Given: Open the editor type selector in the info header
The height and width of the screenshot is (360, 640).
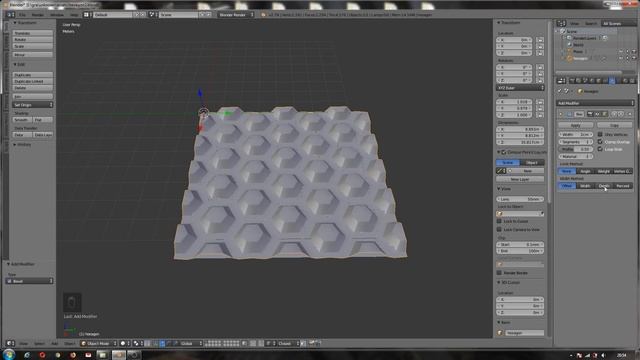Looking at the screenshot, I should tap(10, 15).
